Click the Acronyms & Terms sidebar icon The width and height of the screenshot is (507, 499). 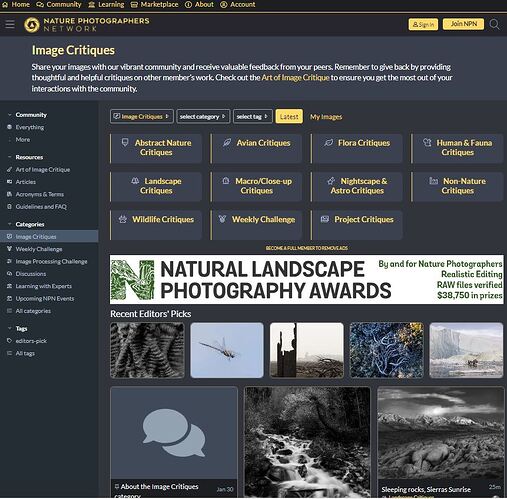pos(9,194)
